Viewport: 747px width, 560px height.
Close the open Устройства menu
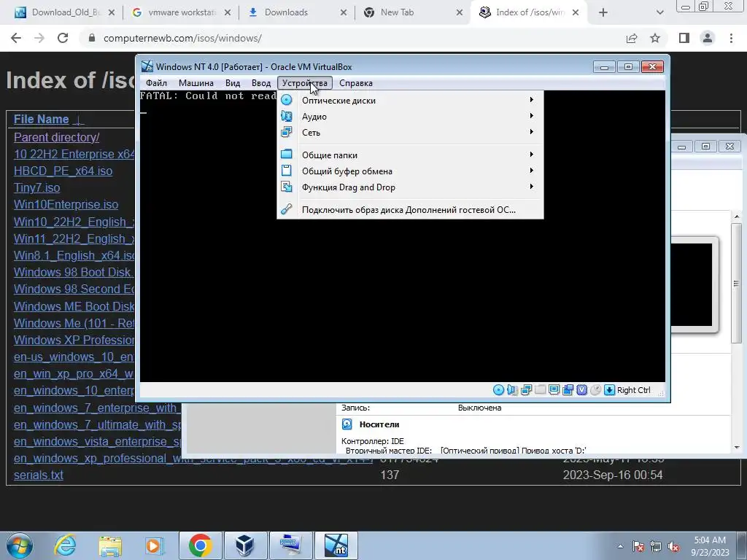pyautogui.click(x=305, y=83)
